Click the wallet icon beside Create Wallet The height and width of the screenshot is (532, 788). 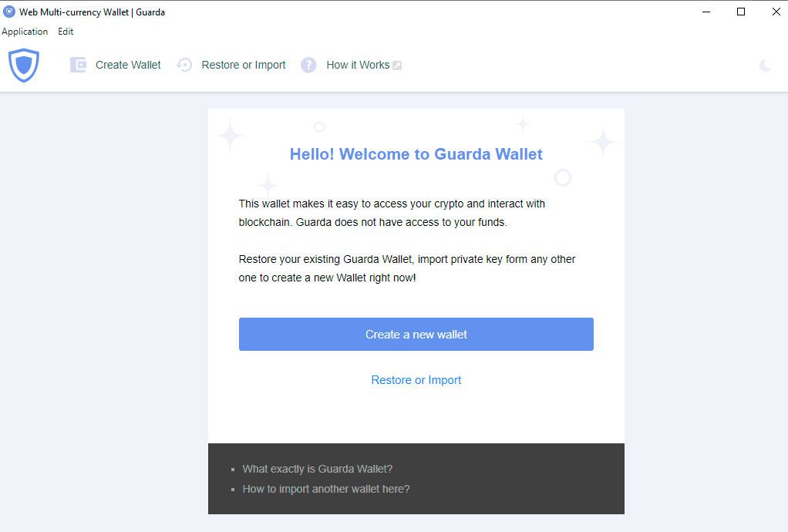click(x=78, y=65)
